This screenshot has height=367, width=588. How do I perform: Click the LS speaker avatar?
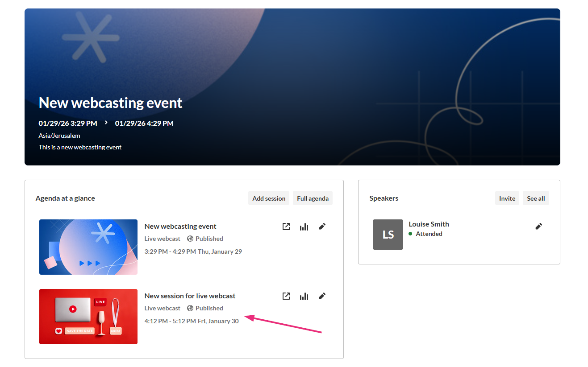[388, 235]
